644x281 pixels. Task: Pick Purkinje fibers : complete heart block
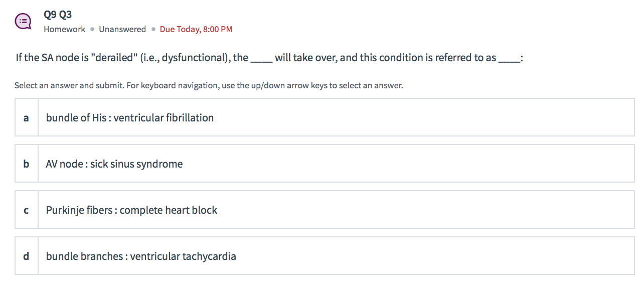(131, 210)
